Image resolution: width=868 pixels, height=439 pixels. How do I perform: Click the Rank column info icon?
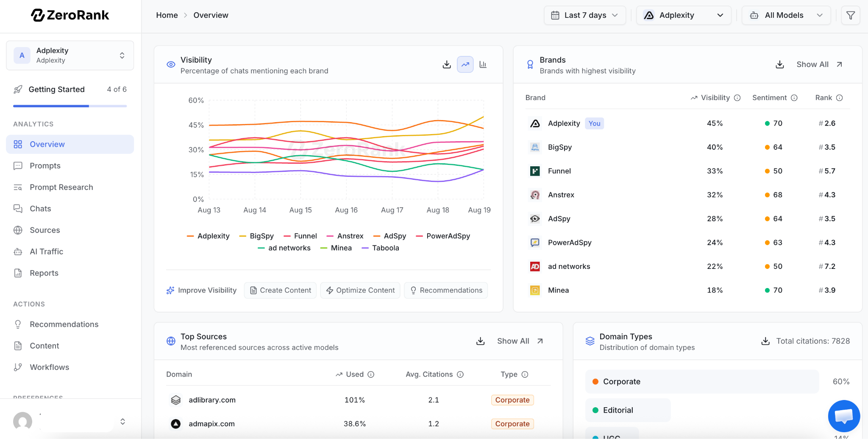pos(840,98)
